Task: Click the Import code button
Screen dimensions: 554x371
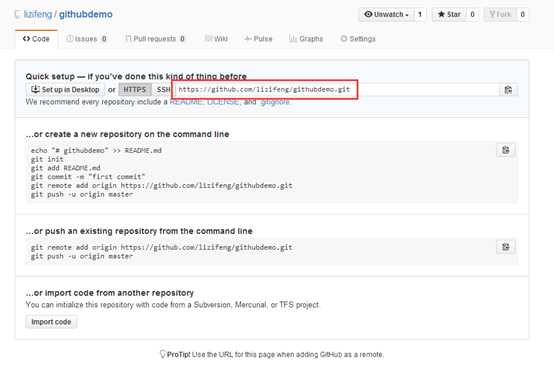Action: pyautogui.click(x=51, y=322)
